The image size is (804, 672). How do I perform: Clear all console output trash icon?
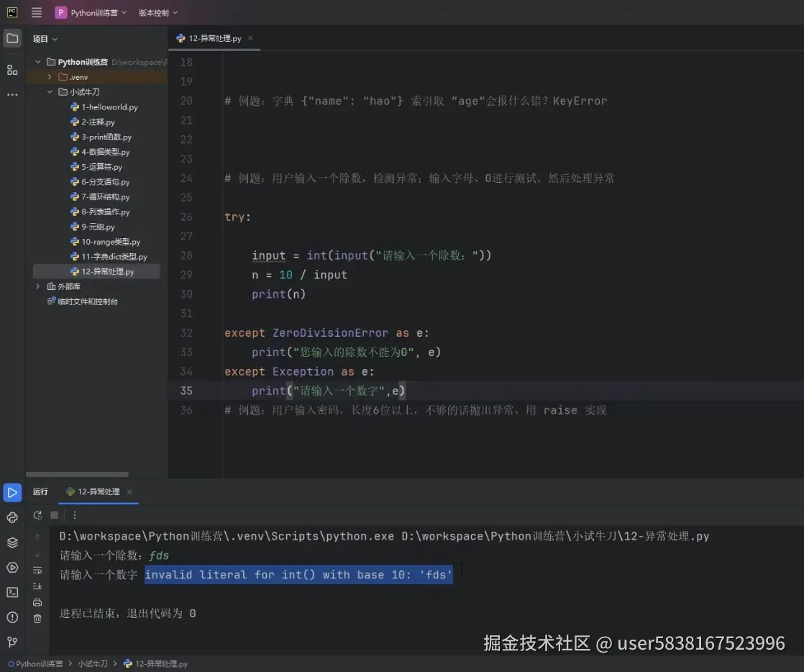point(37,619)
